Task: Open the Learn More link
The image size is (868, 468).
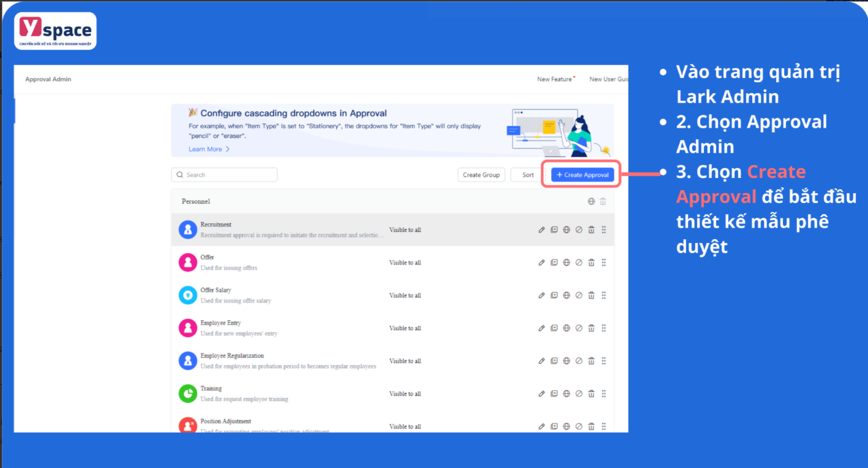Action: click(x=205, y=149)
